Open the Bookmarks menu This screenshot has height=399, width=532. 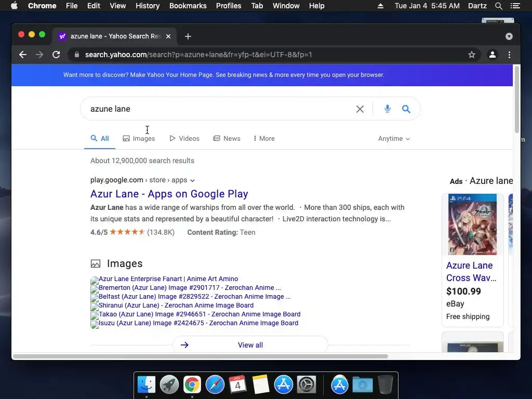(188, 6)
